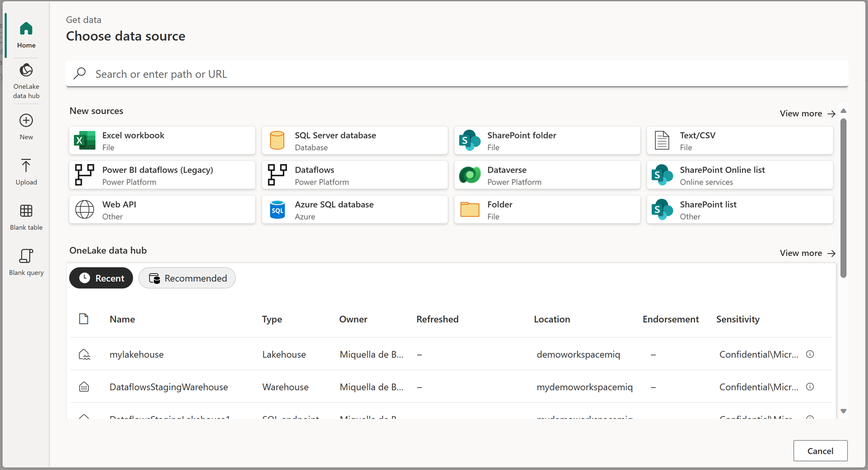Create a Blank table from sidebar
The height and width of the screenshot is (470, 868).
coord(26,217)
